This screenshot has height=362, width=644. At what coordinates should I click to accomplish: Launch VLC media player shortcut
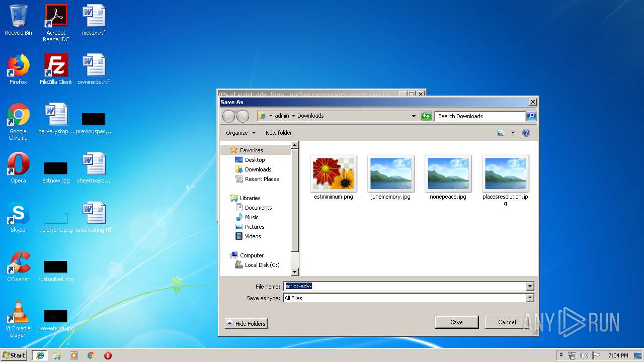18,319
